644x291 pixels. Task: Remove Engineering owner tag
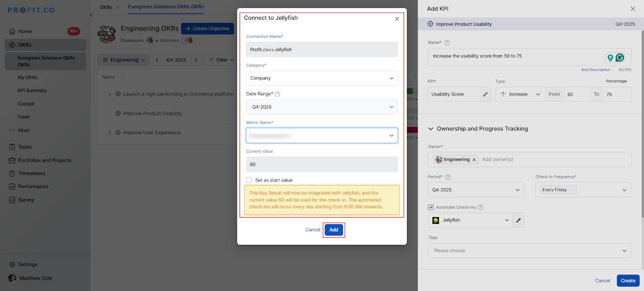pyautogui.click(x=474, y=160)
